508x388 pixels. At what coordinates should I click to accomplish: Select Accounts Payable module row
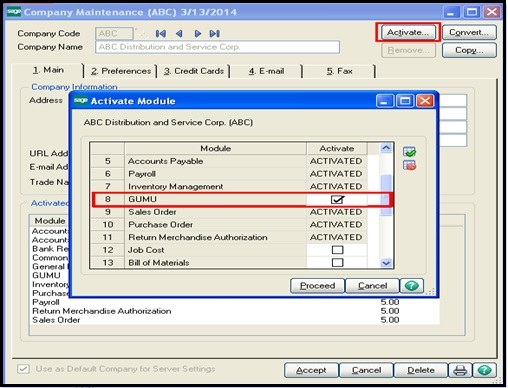click(229, 161)
